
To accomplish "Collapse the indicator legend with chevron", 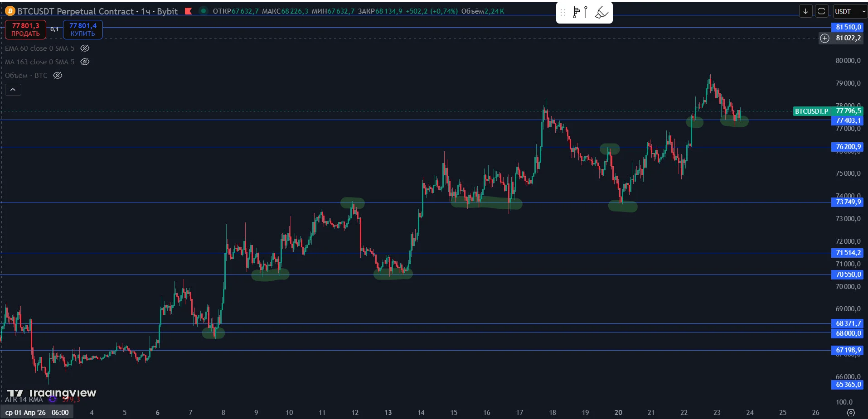I will click(13, 90).
